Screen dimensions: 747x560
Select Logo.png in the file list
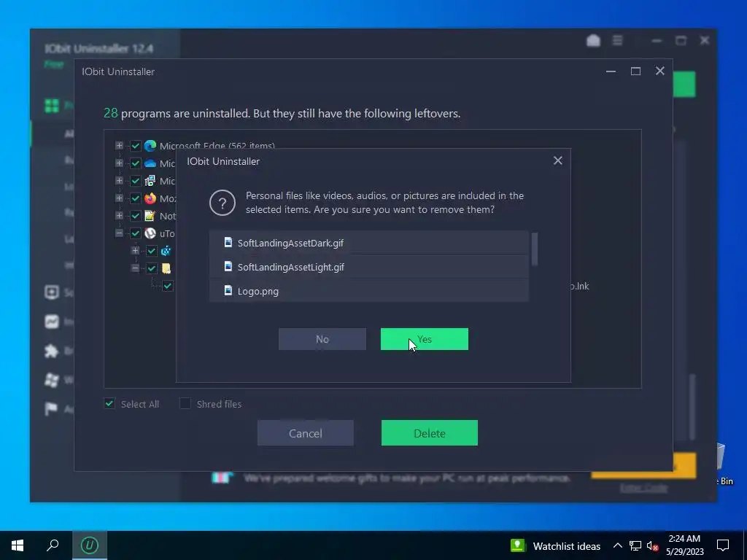(368, 290)
